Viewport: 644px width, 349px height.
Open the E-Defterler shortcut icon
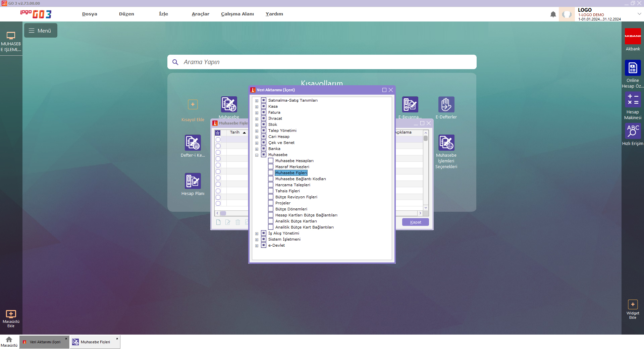(446, 104)
